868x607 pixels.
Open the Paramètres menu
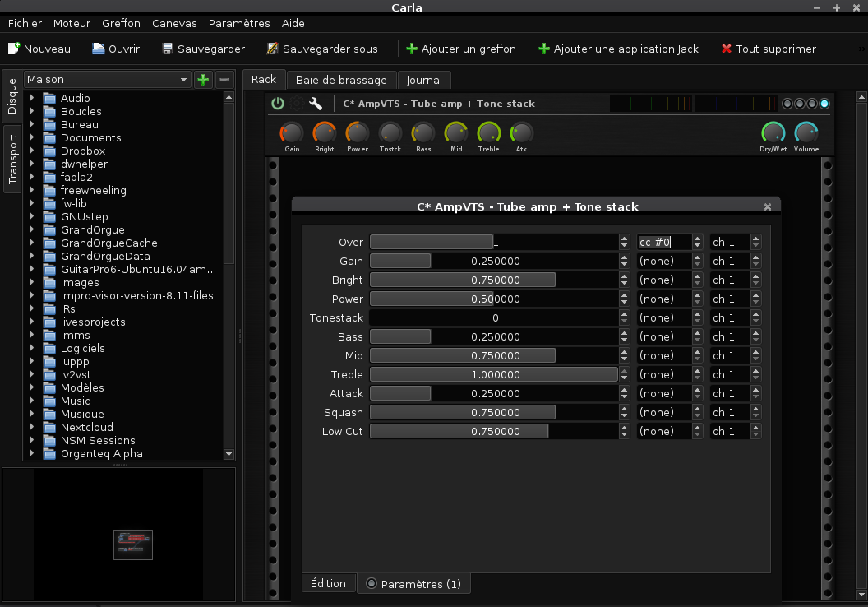(x=239, y=23)
